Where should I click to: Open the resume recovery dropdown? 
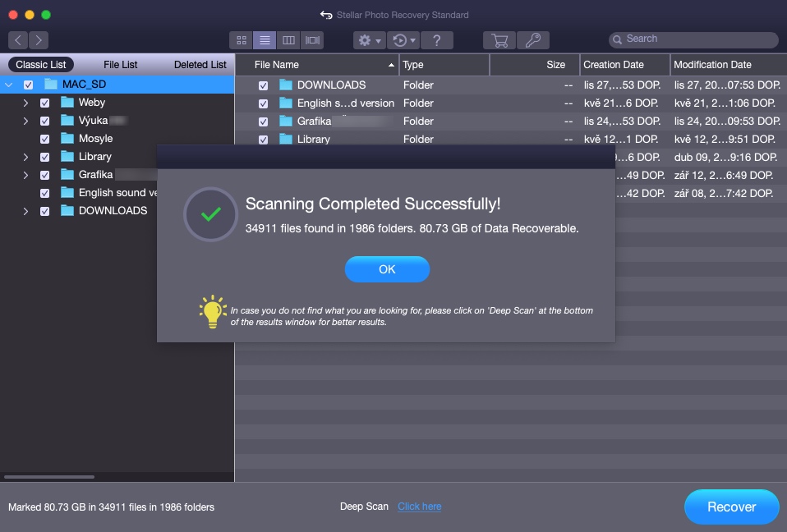[x=403, y=40]
